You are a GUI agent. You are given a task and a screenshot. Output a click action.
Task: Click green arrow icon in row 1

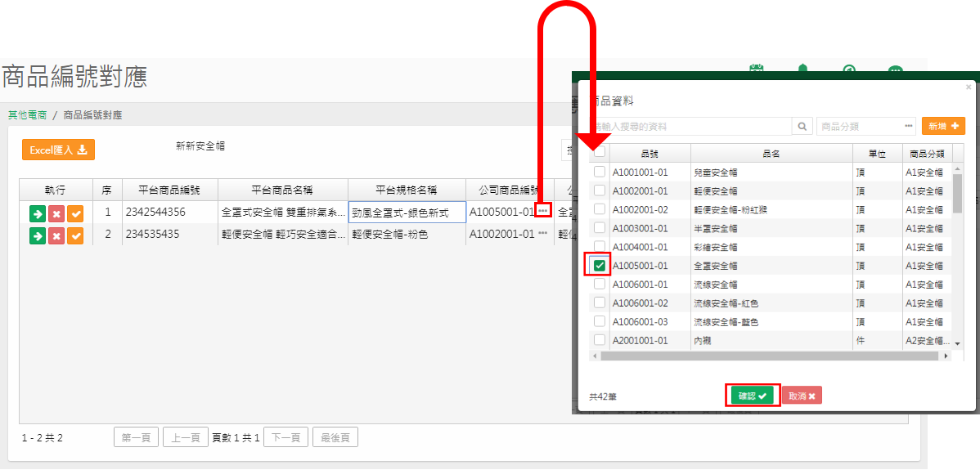(x=38, y=214)
